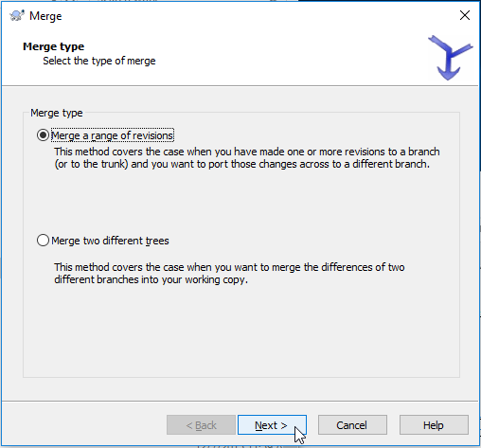481x448 pixels.
Task: Select the Merge two different trees radio
Action: coord(43,241)
